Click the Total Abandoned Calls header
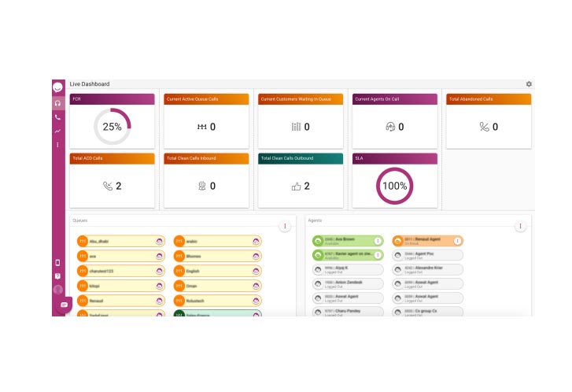 [x=489, y=99]
